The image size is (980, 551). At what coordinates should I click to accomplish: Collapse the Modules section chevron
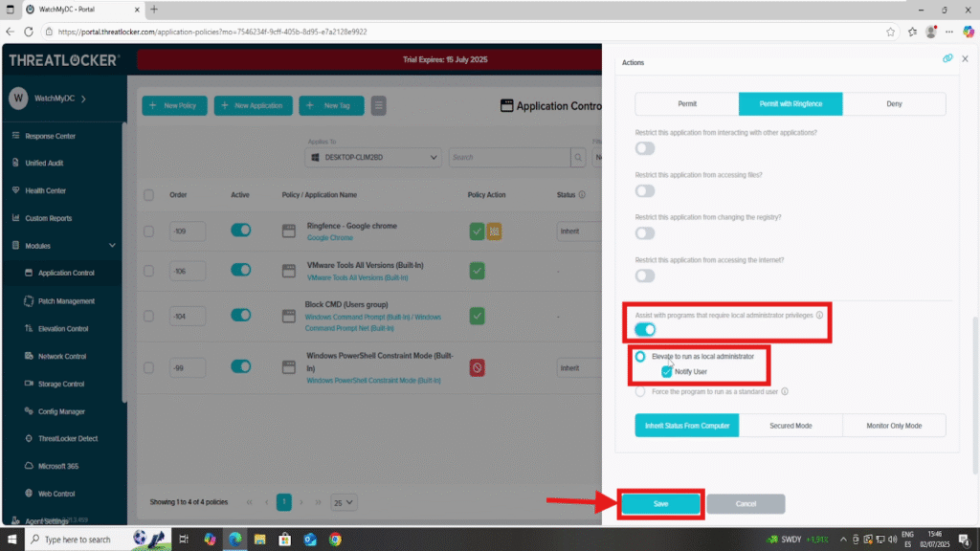(x=113, y=246)
